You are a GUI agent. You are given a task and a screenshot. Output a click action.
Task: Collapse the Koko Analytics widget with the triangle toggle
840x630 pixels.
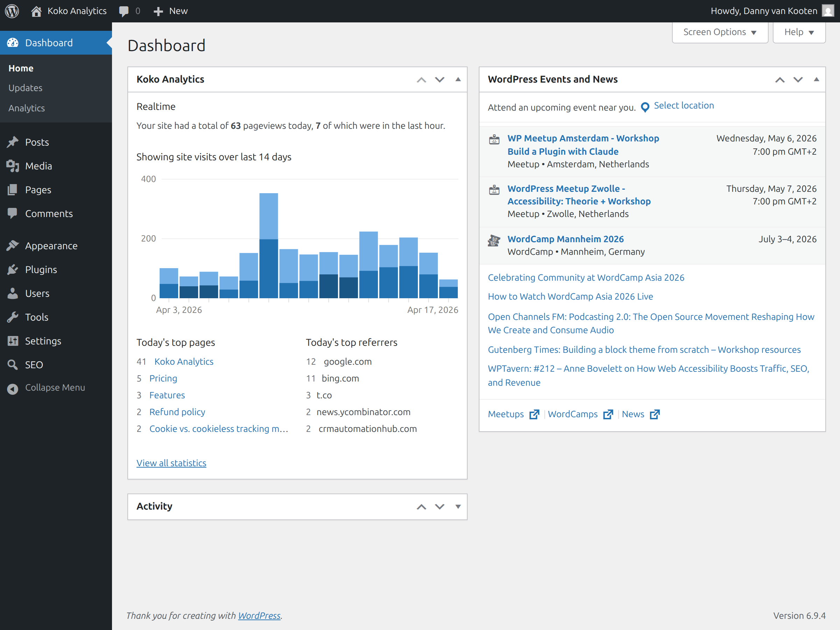458,79
